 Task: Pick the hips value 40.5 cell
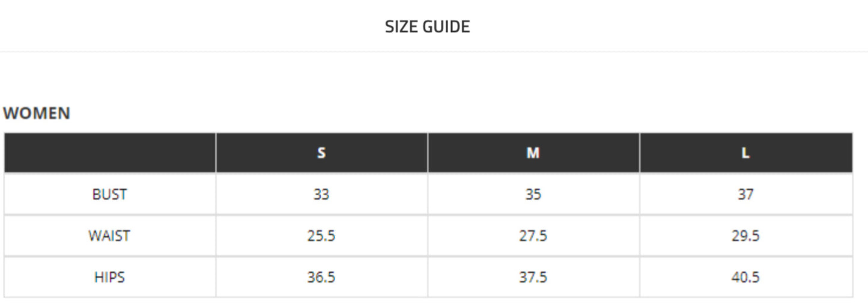(745, 277)
